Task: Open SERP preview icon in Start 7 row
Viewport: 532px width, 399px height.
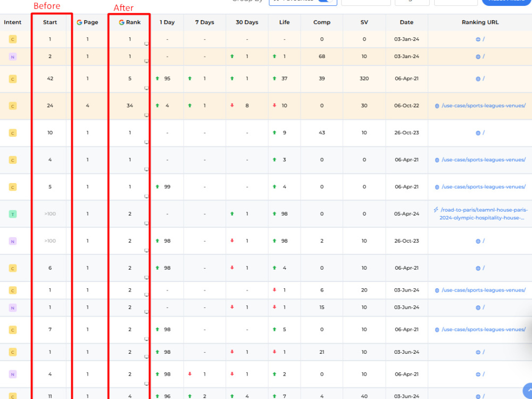Action: [147, 339]
